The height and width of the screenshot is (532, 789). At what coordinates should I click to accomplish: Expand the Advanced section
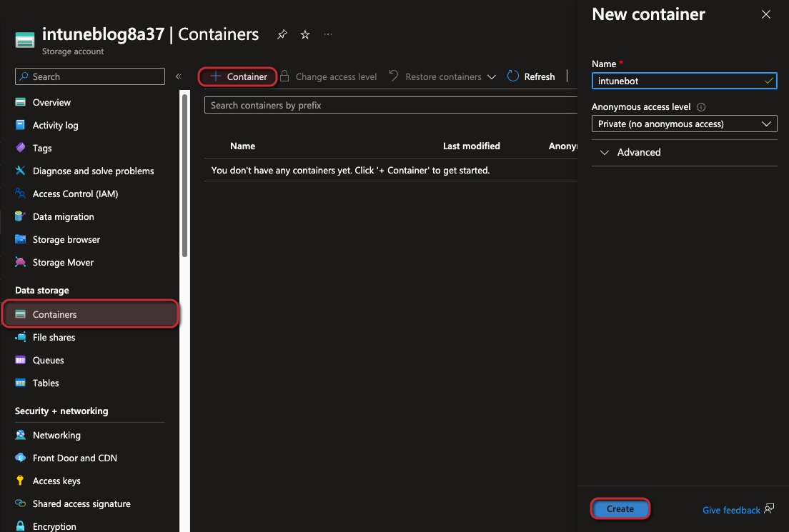[x=639, y=152]
